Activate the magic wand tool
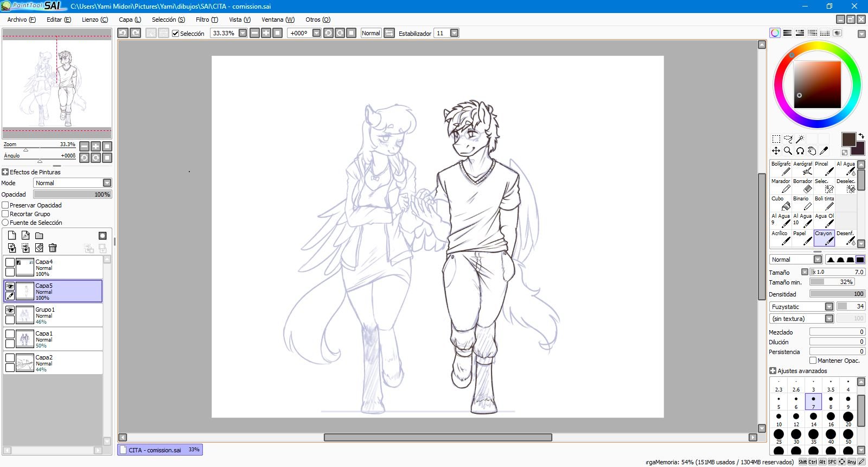Screen dimensions: 868x467 pyautogui.click(x=800, y=139)
